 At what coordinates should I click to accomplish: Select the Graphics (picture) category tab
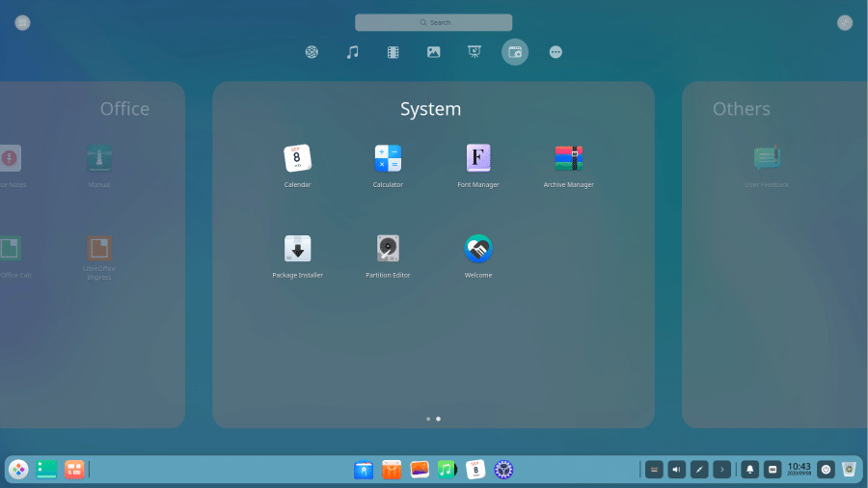(434, 52)
